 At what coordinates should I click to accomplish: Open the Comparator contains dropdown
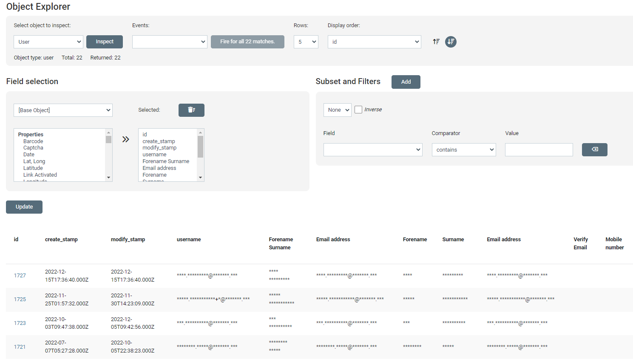coord(463,150)
